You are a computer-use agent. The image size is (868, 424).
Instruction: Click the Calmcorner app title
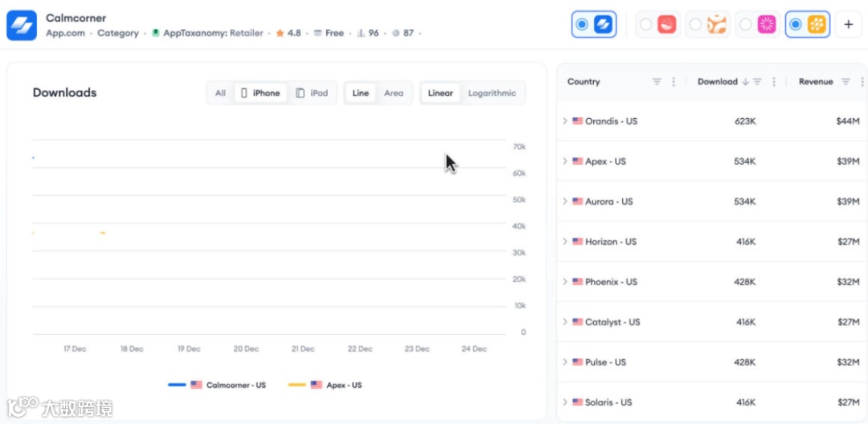(76, 18)
